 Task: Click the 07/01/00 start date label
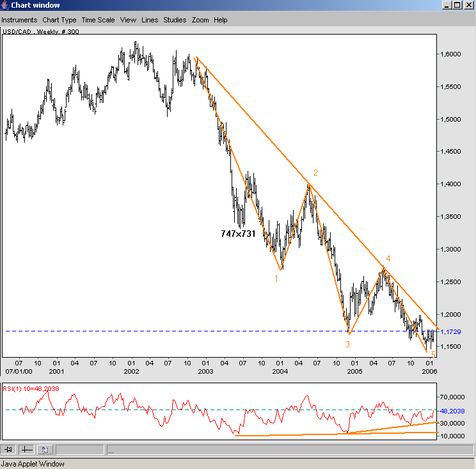pyautogui.click(x=19, y=371)
